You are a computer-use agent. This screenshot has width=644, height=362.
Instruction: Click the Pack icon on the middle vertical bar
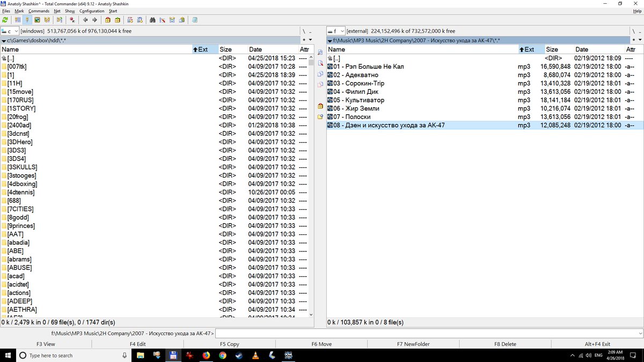320,106
